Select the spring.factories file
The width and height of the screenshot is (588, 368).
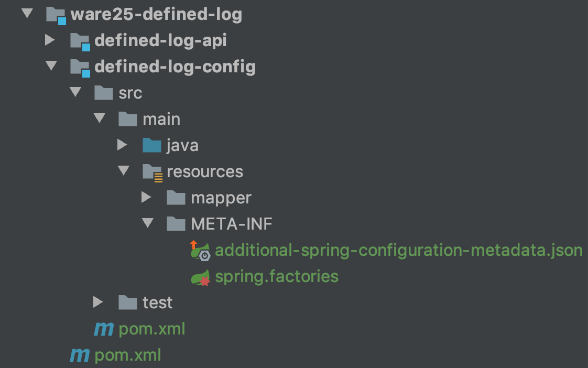pos(277,276)
